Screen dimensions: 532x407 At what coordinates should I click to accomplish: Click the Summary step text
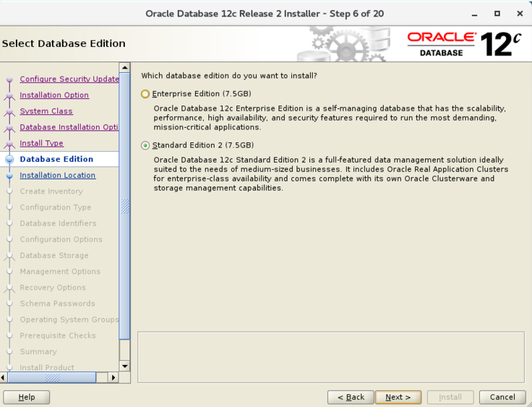[38, 351]
